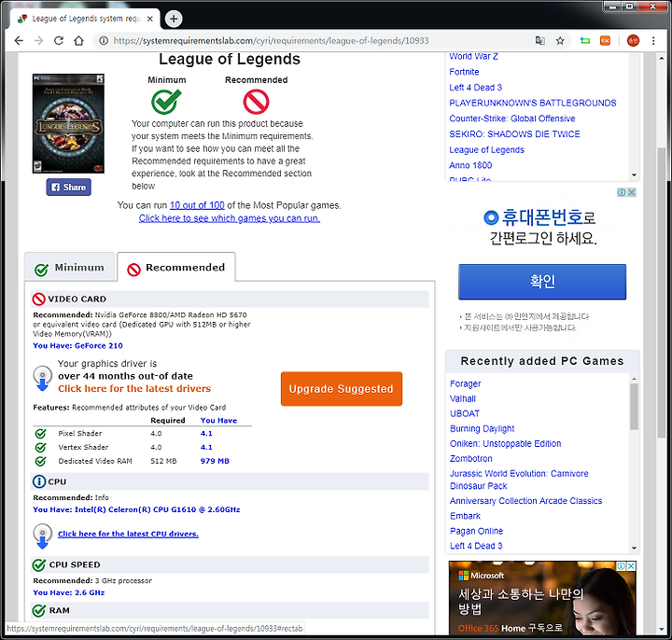Select the League of Legends browser tab
Image resolution: width=672 pixels, height=640 pixels.
pyautogui.click(x=85, y=19)
